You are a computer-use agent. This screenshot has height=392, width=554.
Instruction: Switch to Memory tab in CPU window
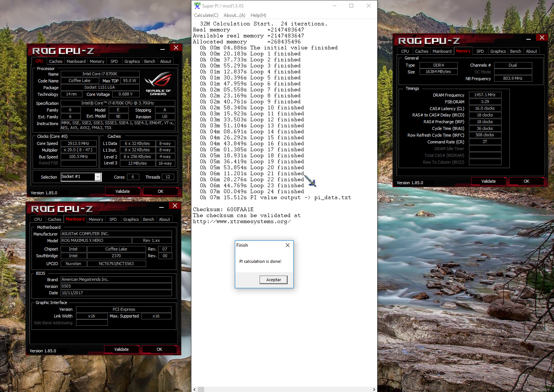(x=97, y=61)
